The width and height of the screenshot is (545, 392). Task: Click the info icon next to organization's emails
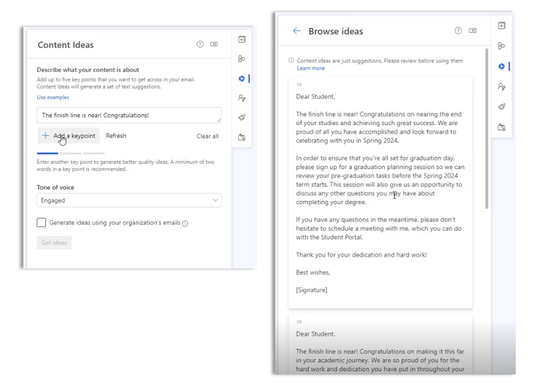[185, 224]
